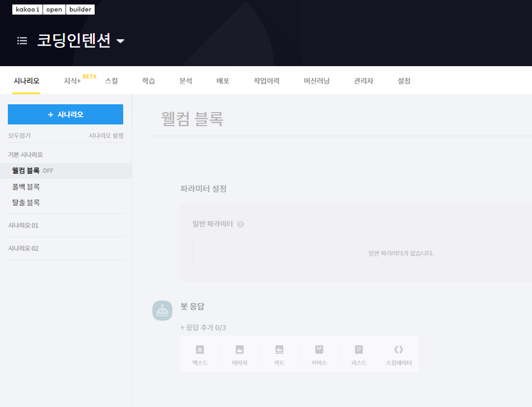Screen dimensions: 532x407
Task: Open the 작업이력 tab
Action: (x=267, y=81)
